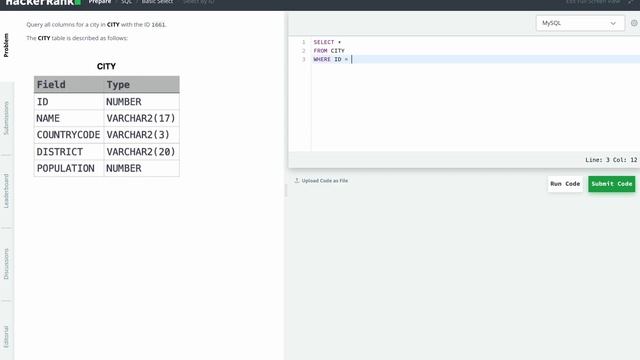Click the ID field cell in the table
The image size is (640, 360).
pyautogui.click(x=69, y=102)
